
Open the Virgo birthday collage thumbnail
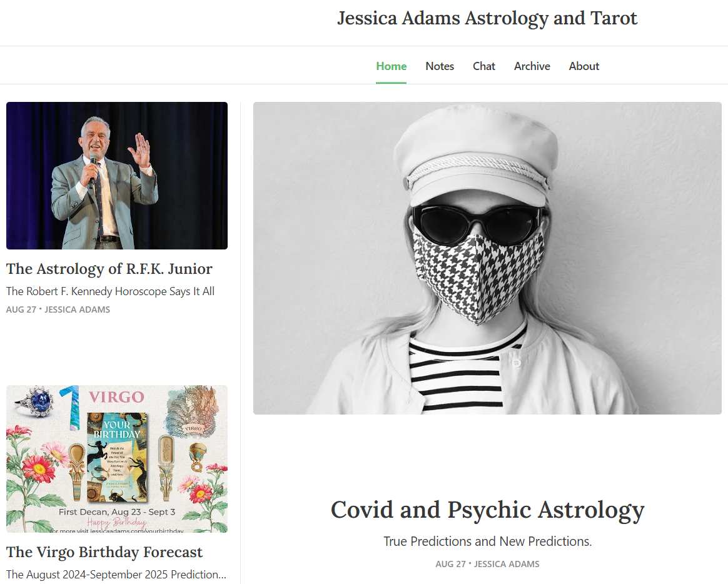[117, 459]
